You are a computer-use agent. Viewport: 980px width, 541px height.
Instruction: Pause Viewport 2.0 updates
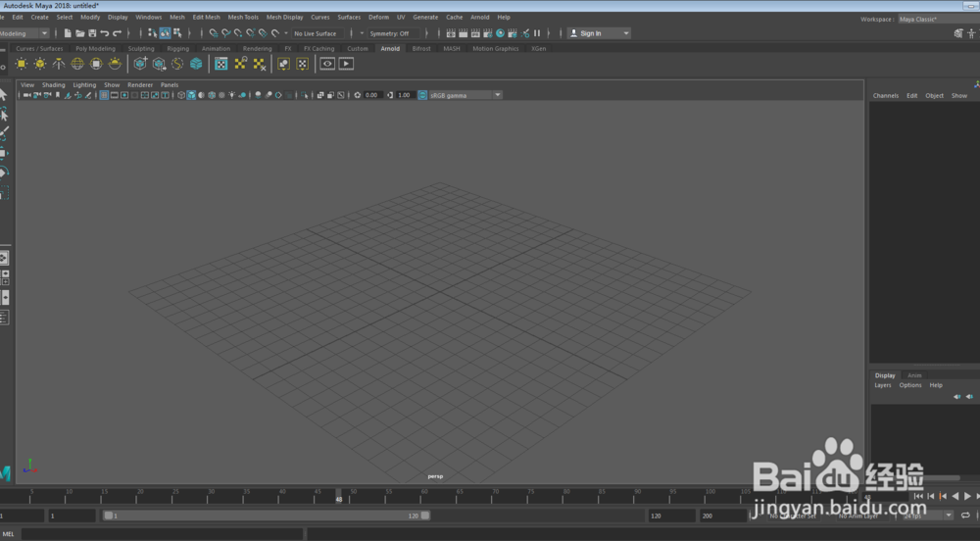pos(537,33)
